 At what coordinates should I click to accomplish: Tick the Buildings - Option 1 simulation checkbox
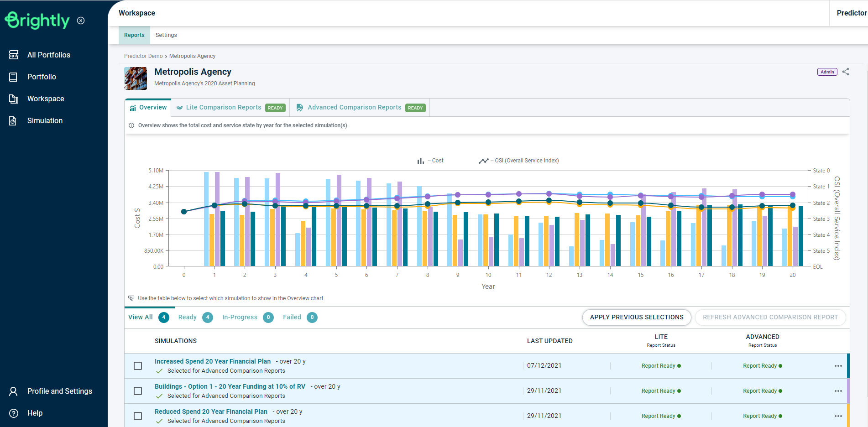pos(138,391)
